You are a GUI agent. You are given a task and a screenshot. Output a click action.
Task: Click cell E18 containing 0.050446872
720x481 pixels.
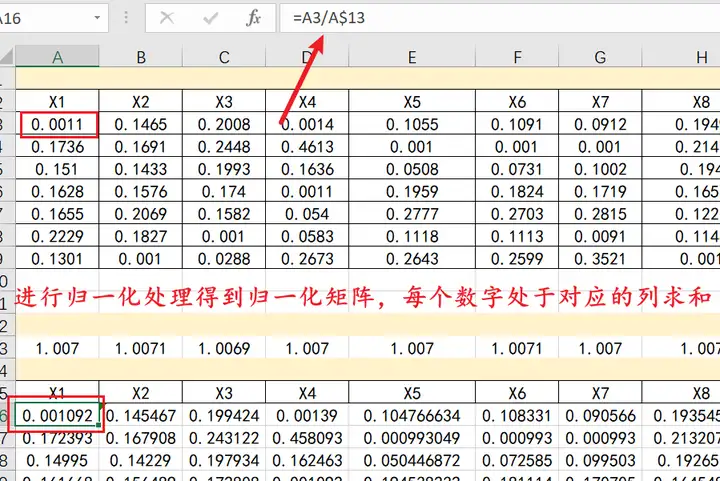pos(412,460)
